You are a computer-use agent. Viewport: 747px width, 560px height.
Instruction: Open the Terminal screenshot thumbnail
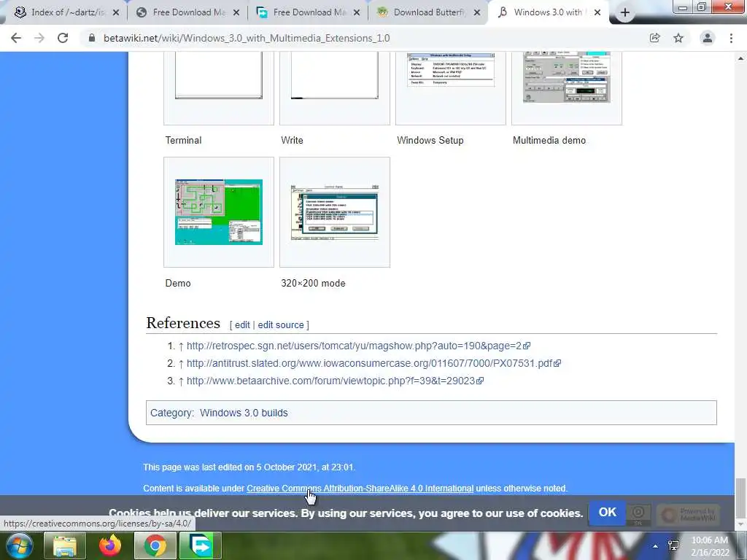[219, 76]
